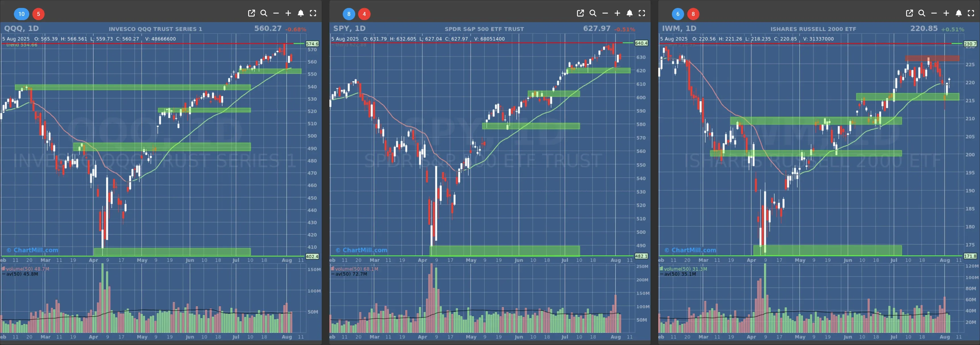Viewport: 980px width, 345px height.
Task: Click QQQ 'av(50) 45.8M' legend
Action: (x=20, y=274)
